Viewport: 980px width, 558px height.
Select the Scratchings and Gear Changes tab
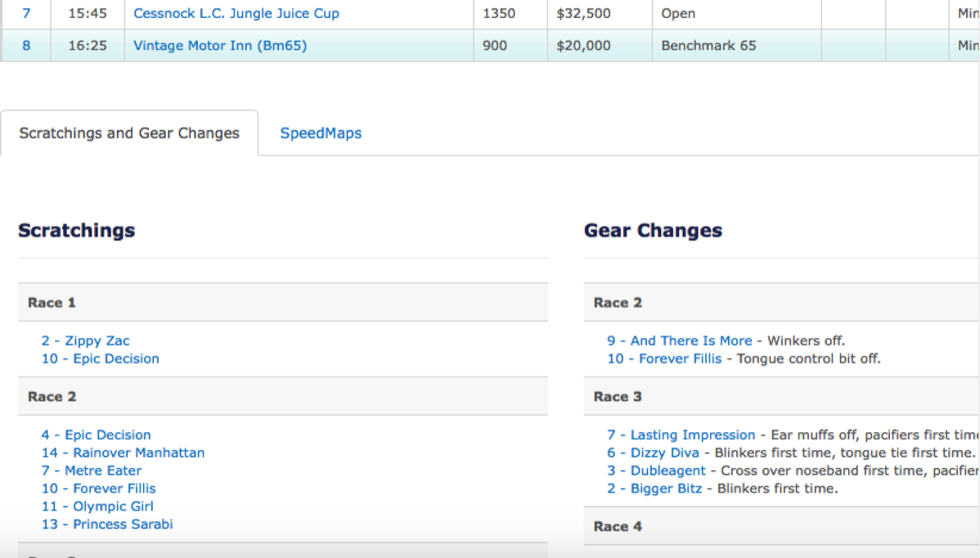[129, 133]
